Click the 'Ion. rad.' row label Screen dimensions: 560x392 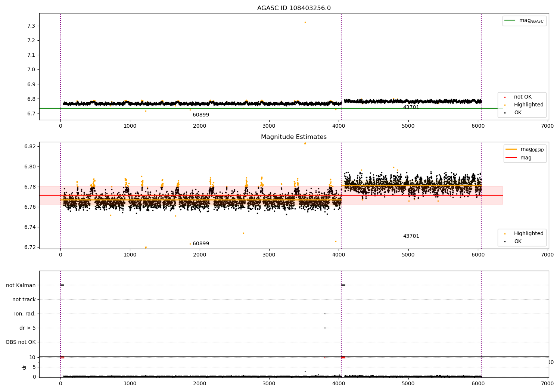click(25, 314)
